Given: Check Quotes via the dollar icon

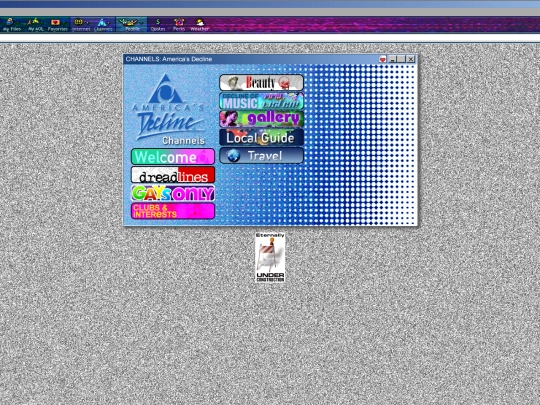Looking at the screenshot, I should click(158, 24).
